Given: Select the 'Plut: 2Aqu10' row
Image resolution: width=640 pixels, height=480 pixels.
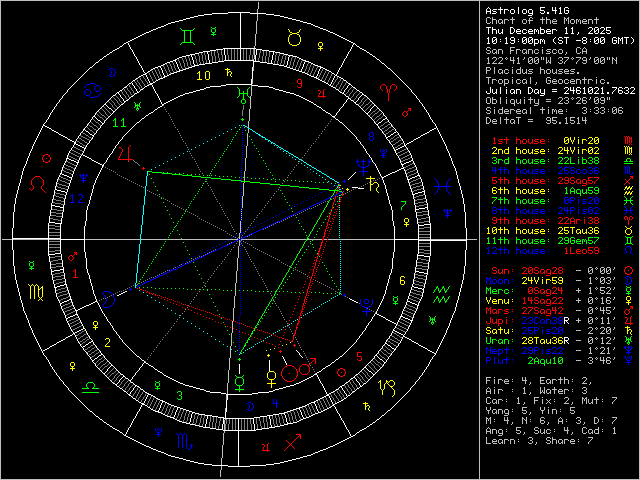Looking at the screenshot, I should [x=559, y=361].
